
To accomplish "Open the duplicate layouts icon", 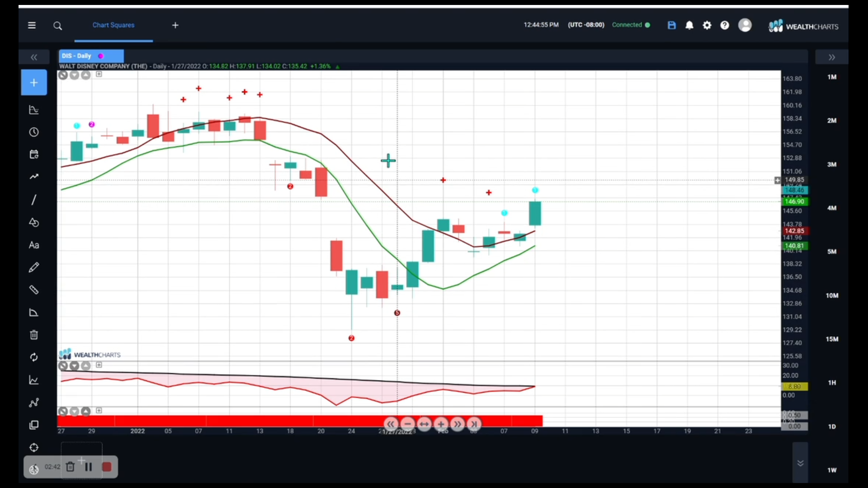I will click(34, 425).
